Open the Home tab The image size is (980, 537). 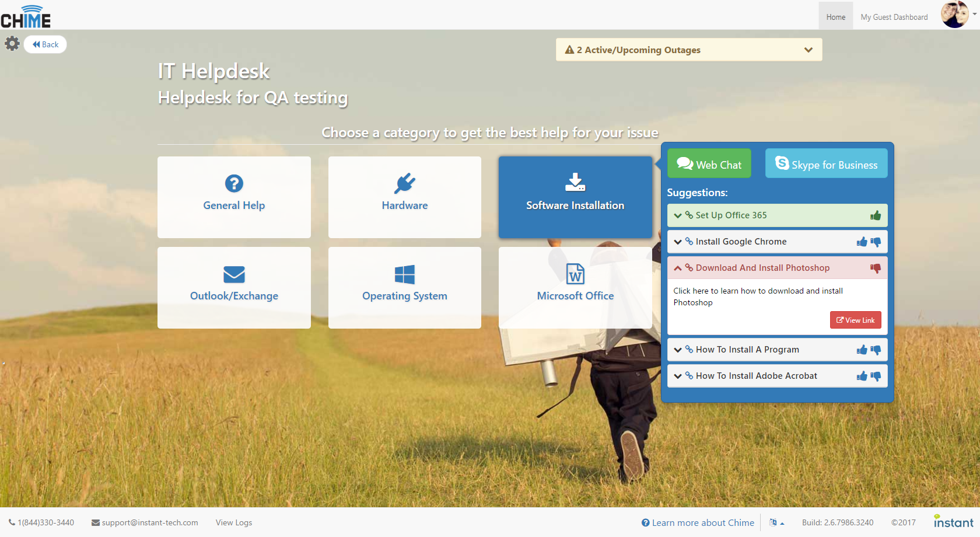(x=835, y=17)
